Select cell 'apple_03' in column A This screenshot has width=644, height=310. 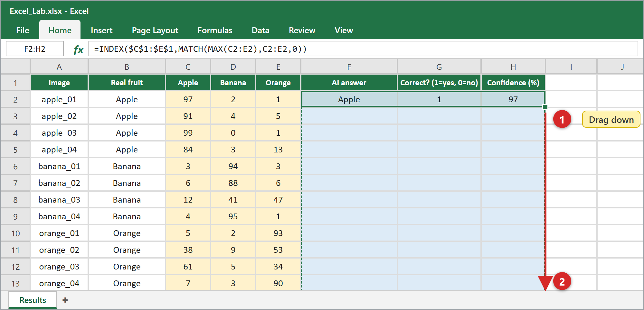[x=59, y=133]
